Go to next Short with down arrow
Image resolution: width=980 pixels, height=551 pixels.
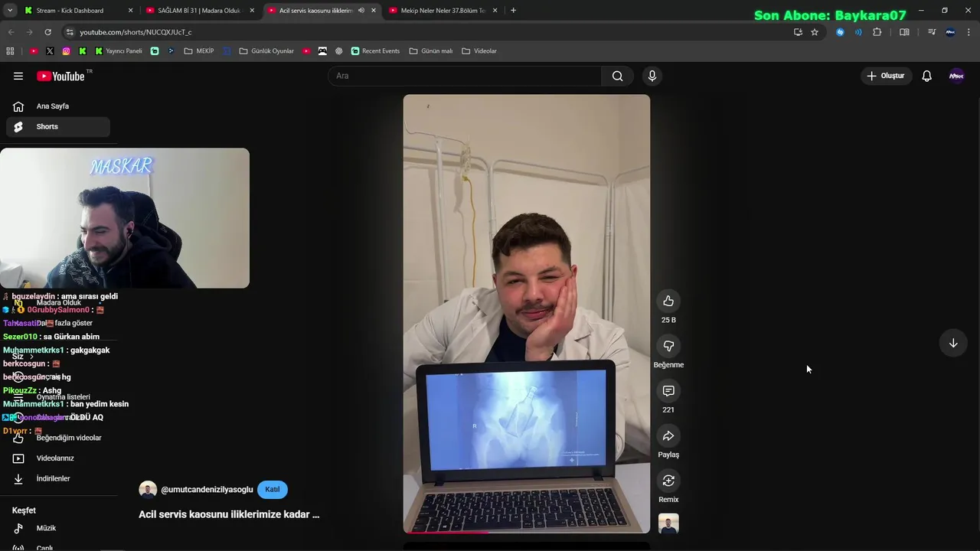point(953,343)
